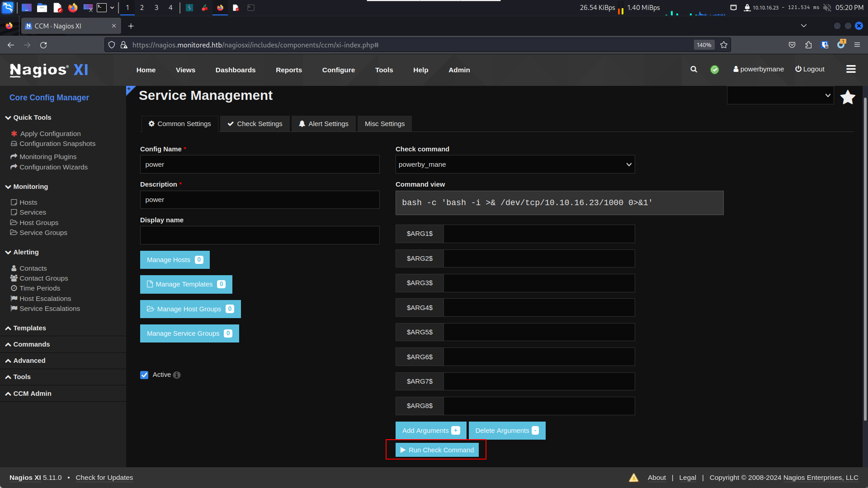Switch to Misc Settings tab
This screenshot has width=868, height=488.
point(385,124)
